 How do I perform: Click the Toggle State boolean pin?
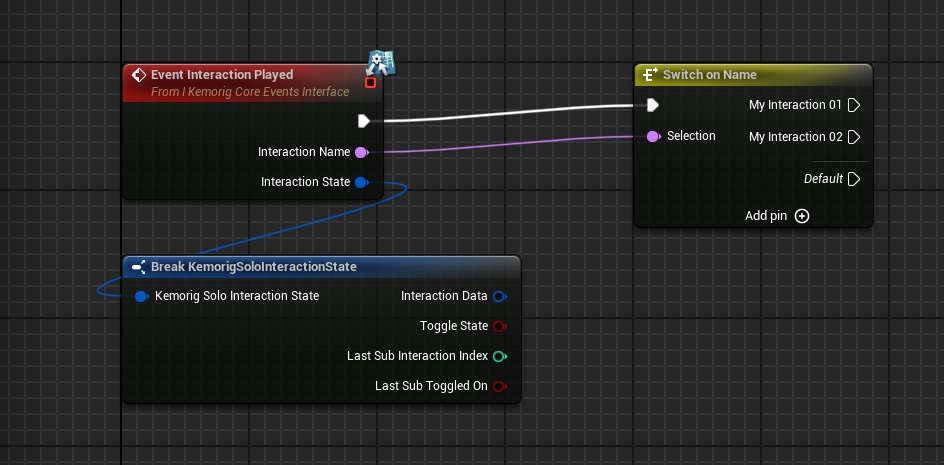[499, 326]
